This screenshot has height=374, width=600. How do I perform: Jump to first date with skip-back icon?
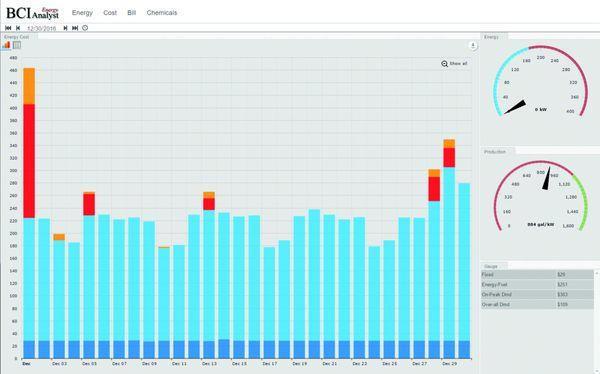(8, 28)
